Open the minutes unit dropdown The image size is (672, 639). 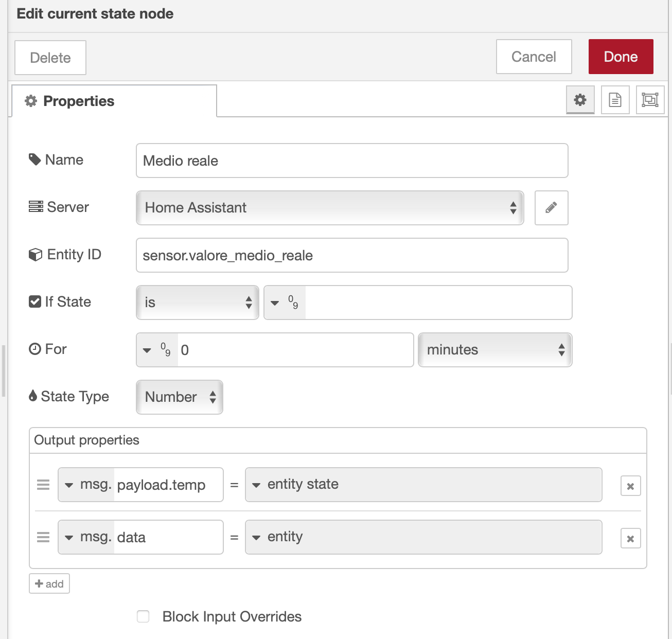coord(495,350)
